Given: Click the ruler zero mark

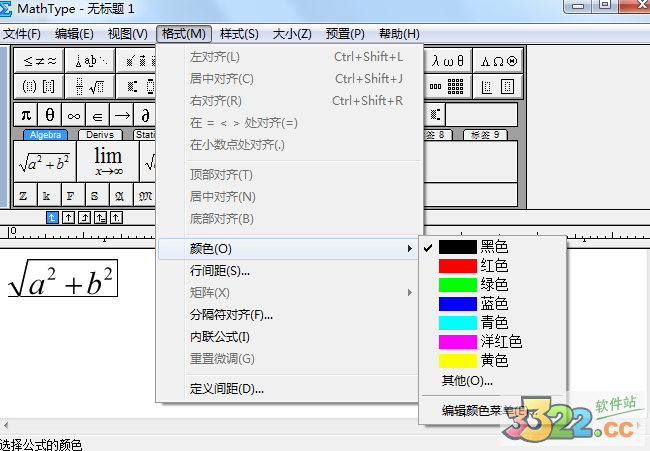Looking at the screenshot, I should 13,231.
